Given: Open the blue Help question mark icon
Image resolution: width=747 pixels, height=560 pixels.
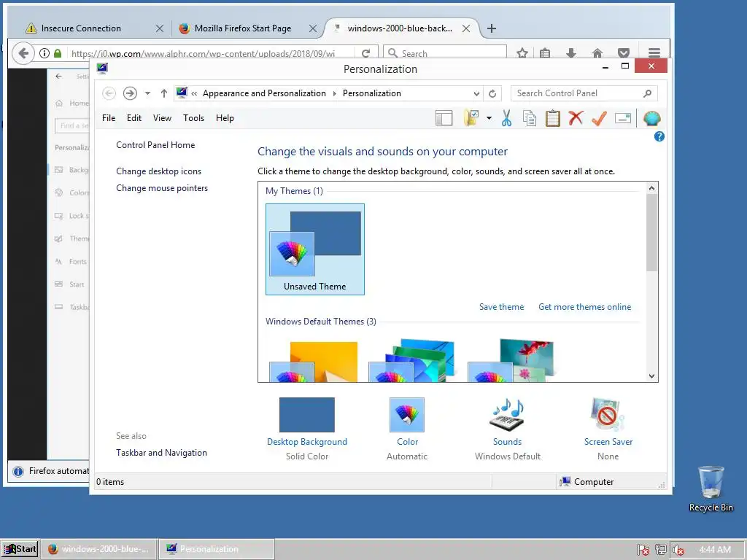Looking at the screenshot, I should (659, 136).
